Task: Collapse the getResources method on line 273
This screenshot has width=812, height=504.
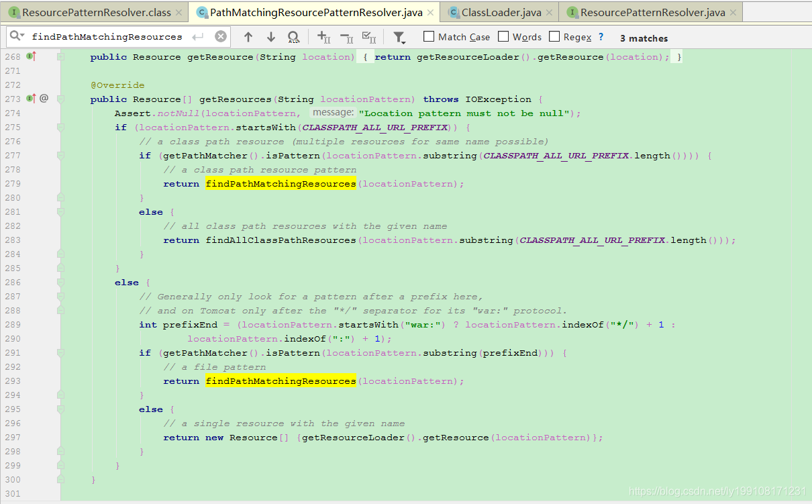Action: [60, 99]
